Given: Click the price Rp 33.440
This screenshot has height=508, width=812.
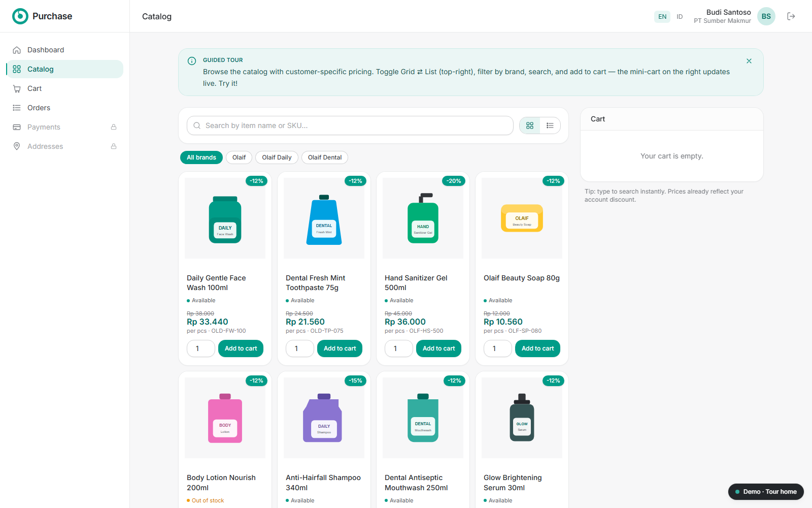Looking at the screenshot, I should point(208,322).
